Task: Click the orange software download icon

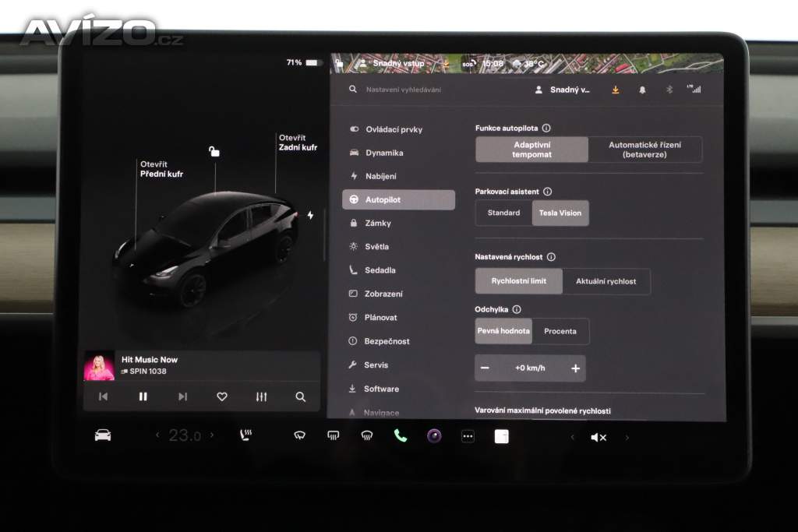Action: click(x=616, y=90)
